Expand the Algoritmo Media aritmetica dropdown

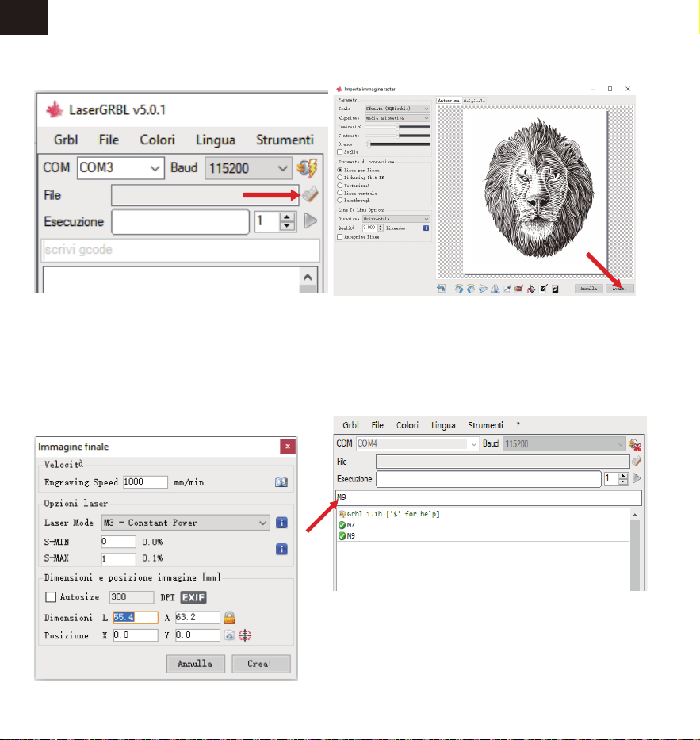coord(397,118)
